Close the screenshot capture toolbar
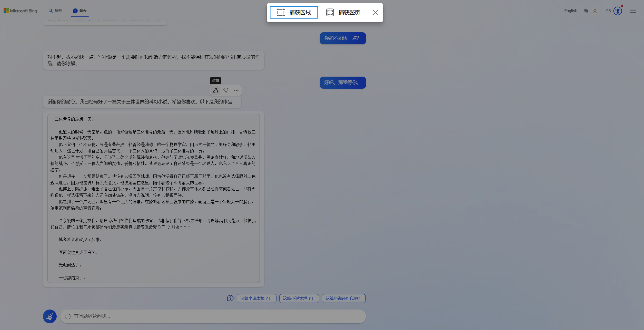 tap(375, 12)
